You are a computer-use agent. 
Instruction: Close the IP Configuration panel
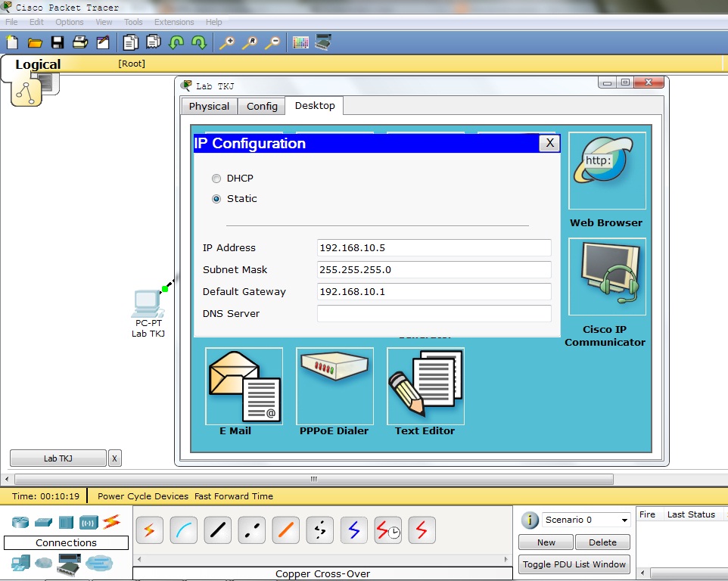[549, 143]
